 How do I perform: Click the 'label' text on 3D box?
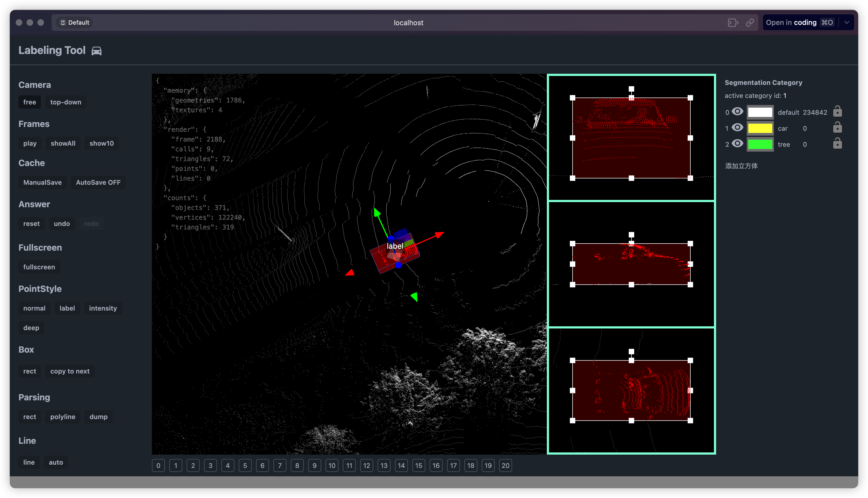pos(395,246)
